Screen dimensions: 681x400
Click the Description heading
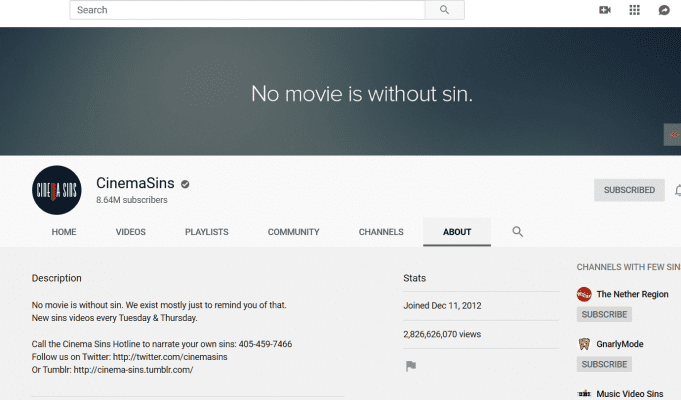tap(56, 278)
